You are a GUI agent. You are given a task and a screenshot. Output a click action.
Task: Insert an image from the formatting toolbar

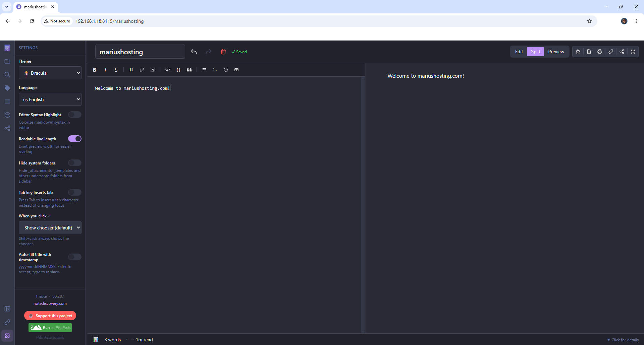153,70
